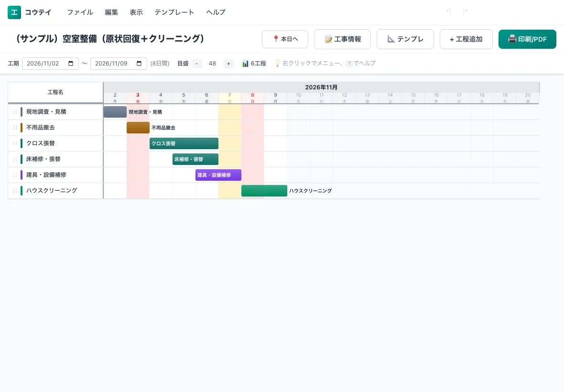The height and width of the screenshot is (392, 564).
Task: Select 建具・設備補修 task name in list
Action: (x=46, y=175)
